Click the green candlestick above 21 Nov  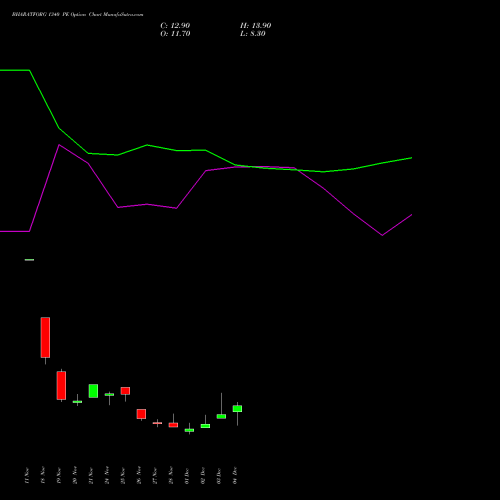click(93, 391)
